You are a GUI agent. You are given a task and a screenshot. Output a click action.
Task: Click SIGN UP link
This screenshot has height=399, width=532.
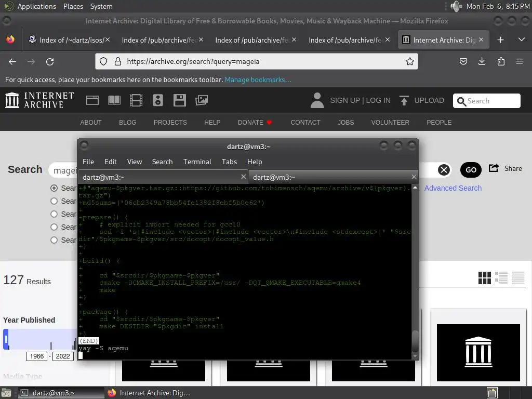click(345, 100)
